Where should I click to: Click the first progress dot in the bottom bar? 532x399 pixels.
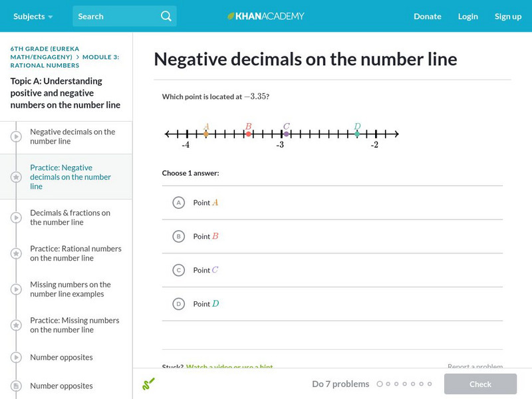(x=380, y=384)
